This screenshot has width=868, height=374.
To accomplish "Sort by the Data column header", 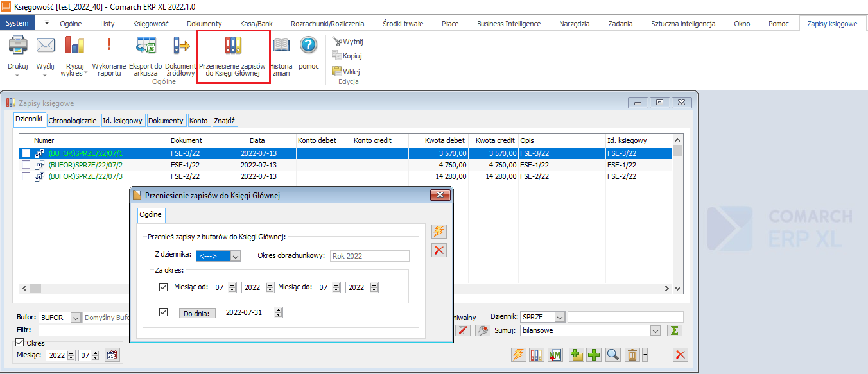I will coord(257,140).
